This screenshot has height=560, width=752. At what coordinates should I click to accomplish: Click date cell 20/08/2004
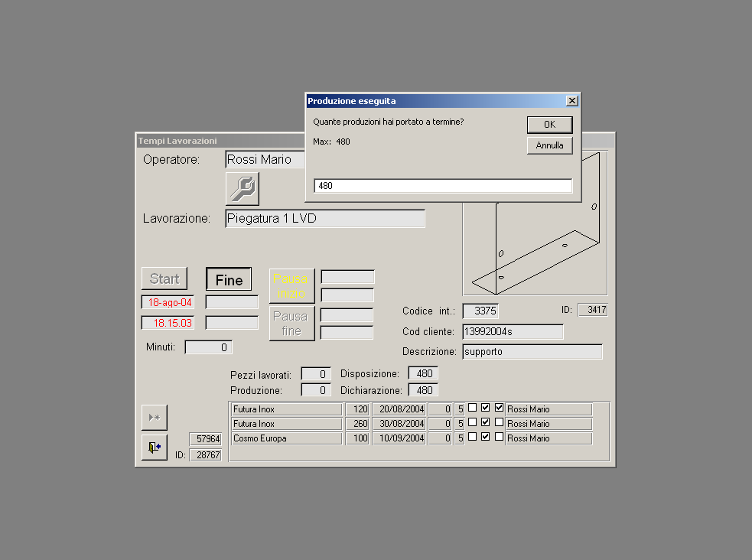399,409
